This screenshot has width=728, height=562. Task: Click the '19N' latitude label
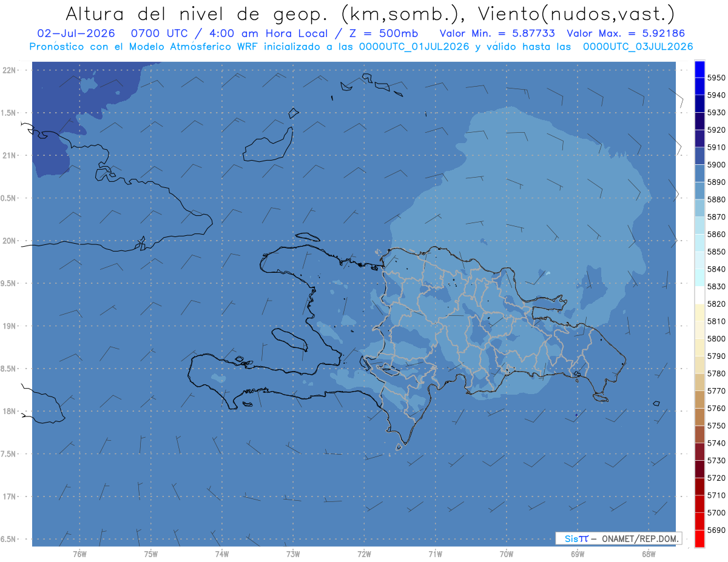[10, 326]
